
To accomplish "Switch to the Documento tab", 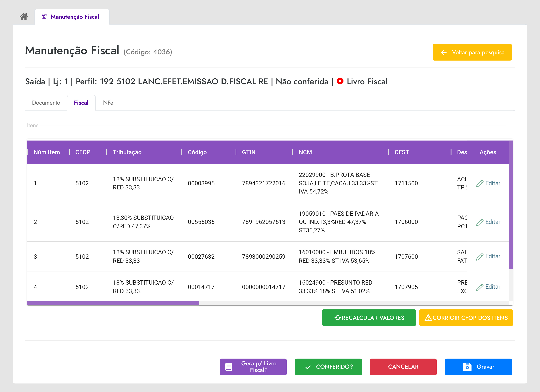I will point(46,103).
